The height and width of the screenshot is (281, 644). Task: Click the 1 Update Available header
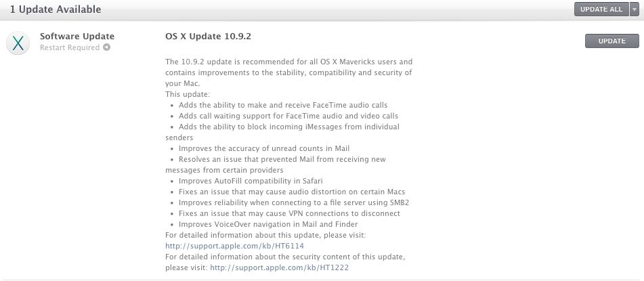point(56,9)
